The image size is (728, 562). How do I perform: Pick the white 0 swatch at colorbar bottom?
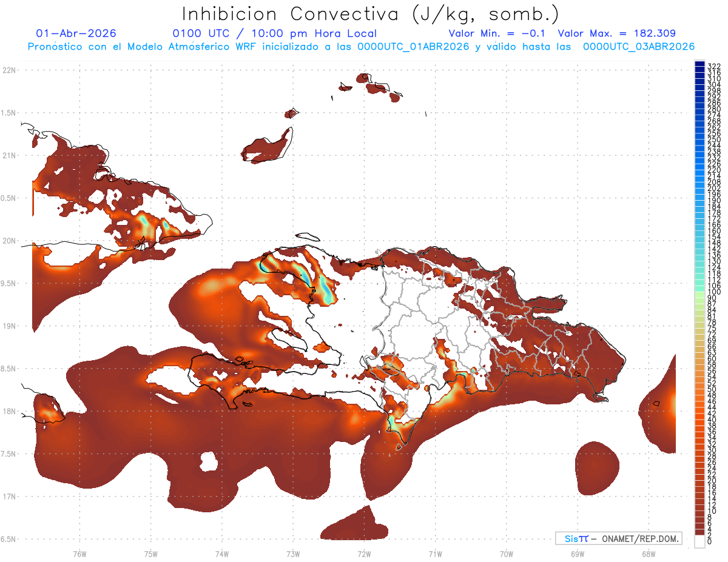tap(699, 541)
